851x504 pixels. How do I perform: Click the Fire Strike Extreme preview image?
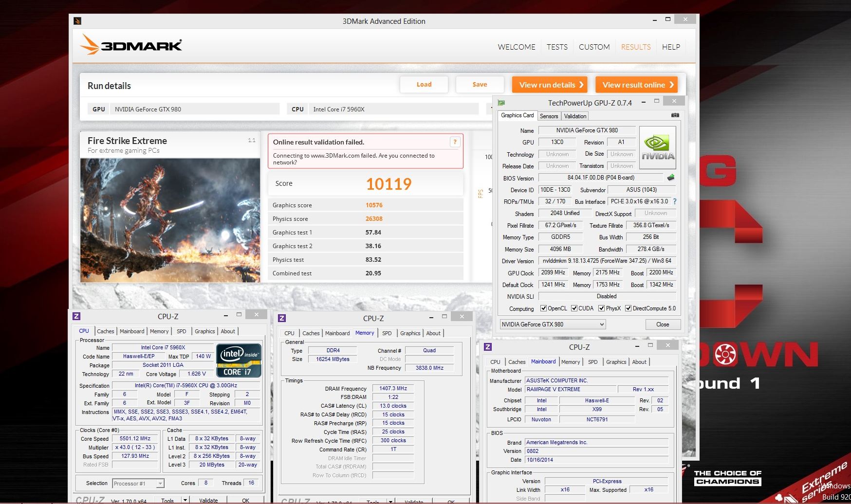tap(170, 220)
